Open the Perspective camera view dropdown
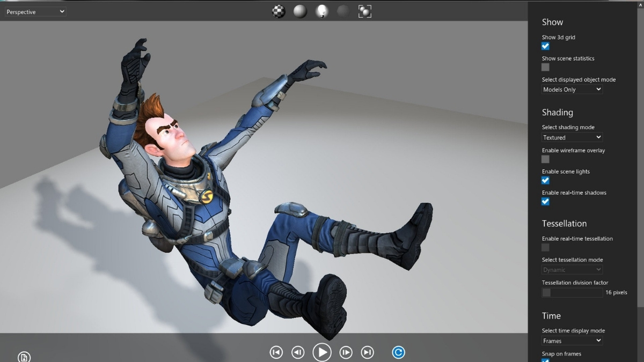 35,12
